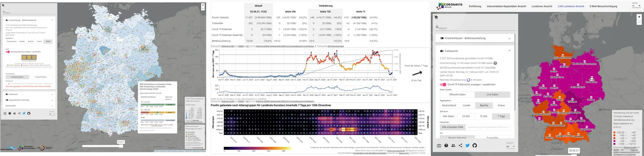Open Intensivbetten-Kapazitäten Ansicht nav item
Image resolution: width=644 pixels, height=156 pixels.
506,6
